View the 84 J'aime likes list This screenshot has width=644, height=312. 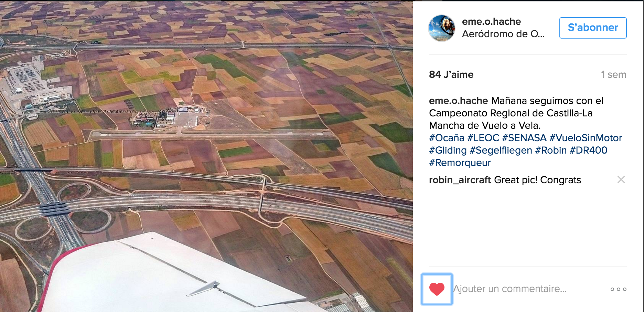(451, 74)
